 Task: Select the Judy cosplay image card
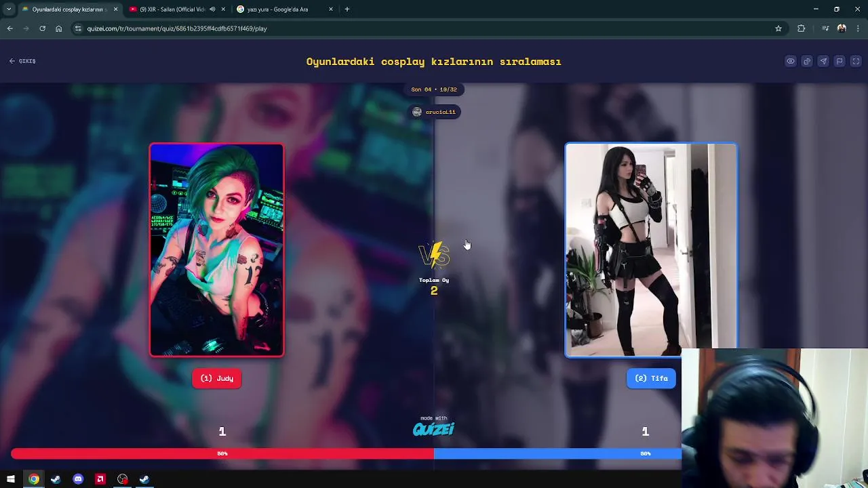pyautogui.click(x=217, y=249)
